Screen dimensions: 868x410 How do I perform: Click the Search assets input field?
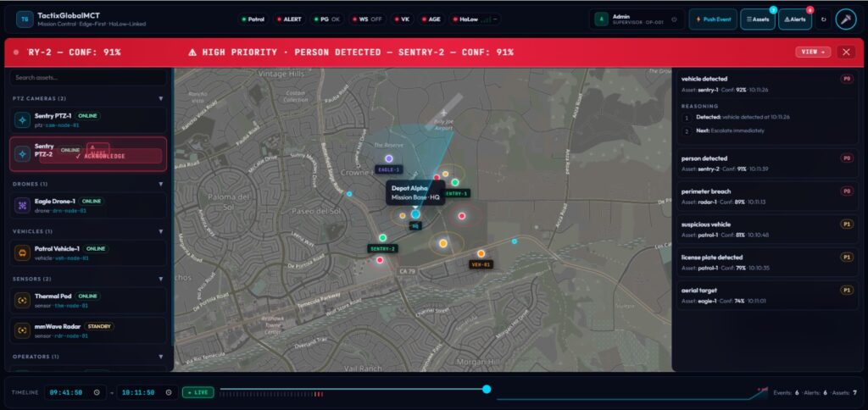[x=88, y=77]
